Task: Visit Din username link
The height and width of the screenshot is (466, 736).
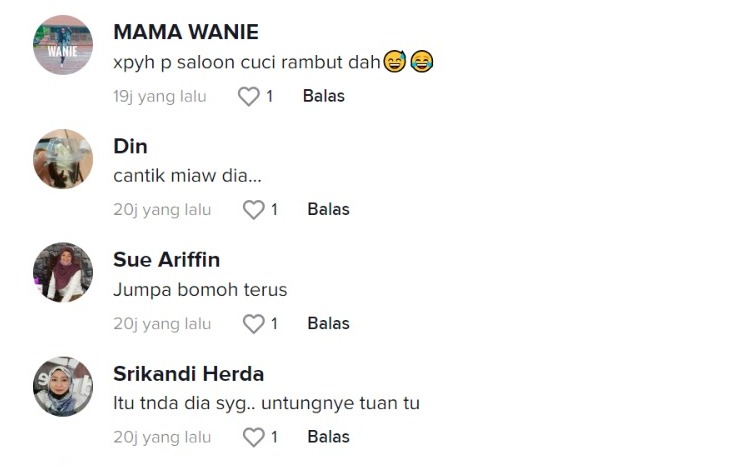Action: click(130, 146)
